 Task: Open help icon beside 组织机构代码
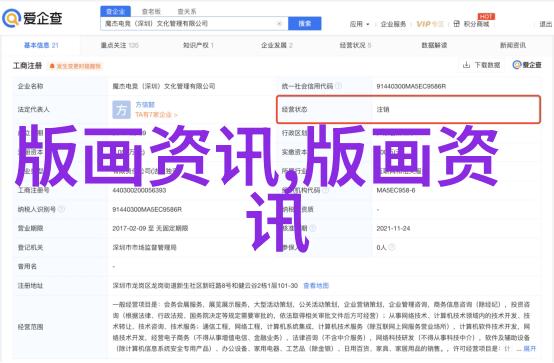pos(325,190)
